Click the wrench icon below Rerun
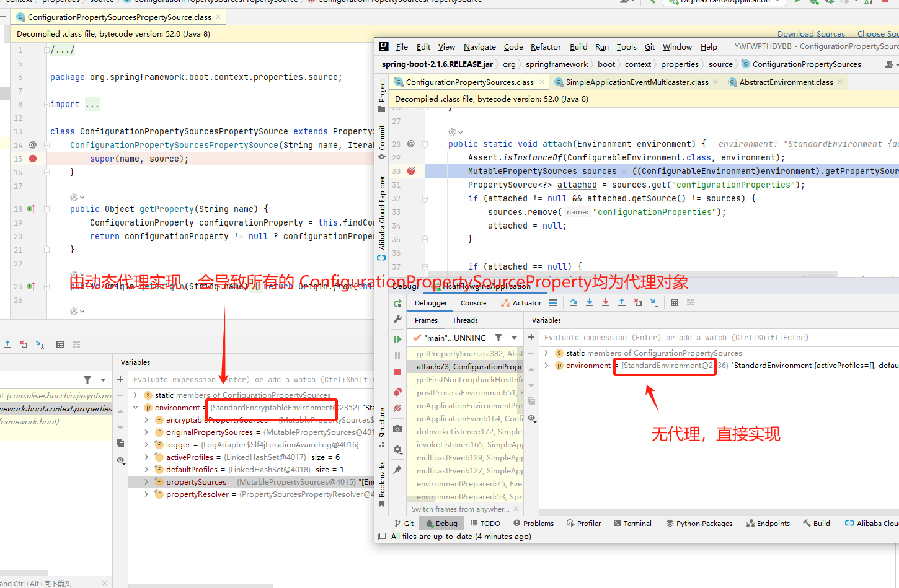 (x=397, y=319)
